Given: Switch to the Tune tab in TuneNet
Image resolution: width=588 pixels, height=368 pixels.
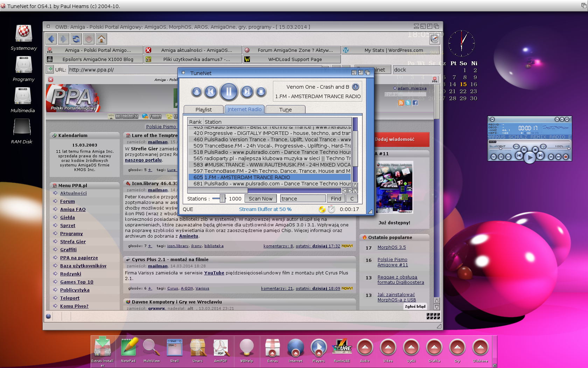Looking at the screenshot, I should point(285,109).
